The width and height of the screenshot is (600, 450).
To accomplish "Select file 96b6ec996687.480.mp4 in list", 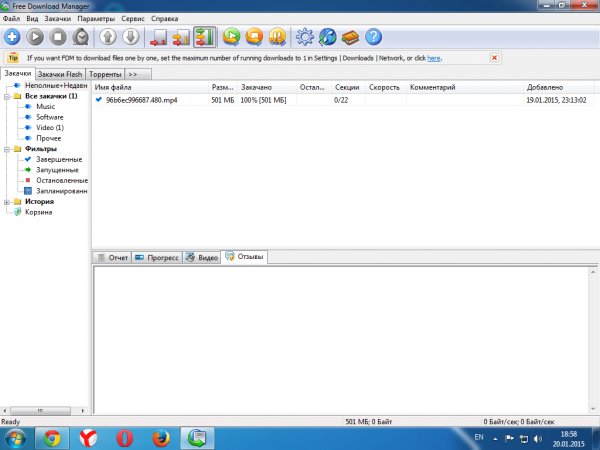I will 142,100.
